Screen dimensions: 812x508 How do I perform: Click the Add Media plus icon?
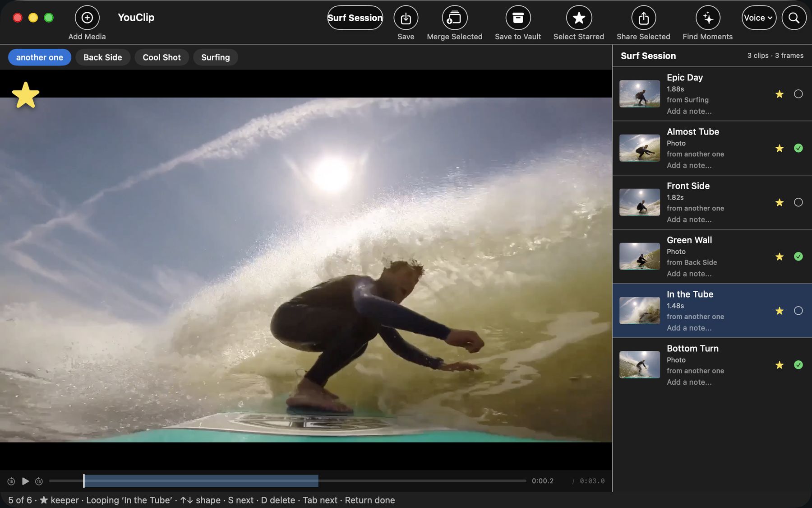[x=87, y=18]
